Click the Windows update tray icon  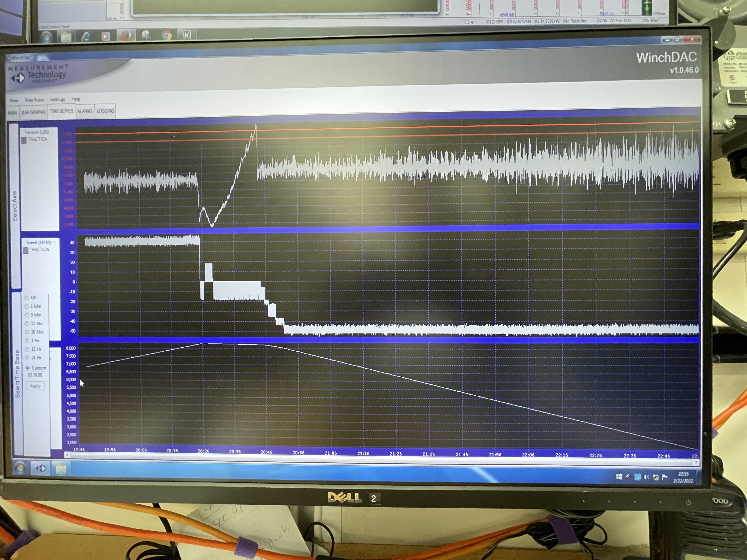click(x=619, y=477)
